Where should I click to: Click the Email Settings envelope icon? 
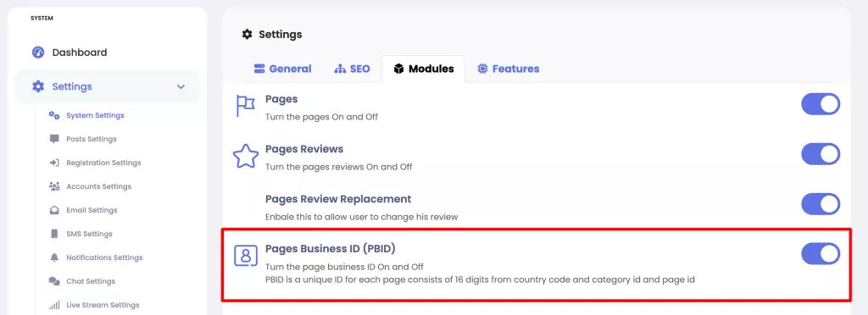click(x=54, y=210)
